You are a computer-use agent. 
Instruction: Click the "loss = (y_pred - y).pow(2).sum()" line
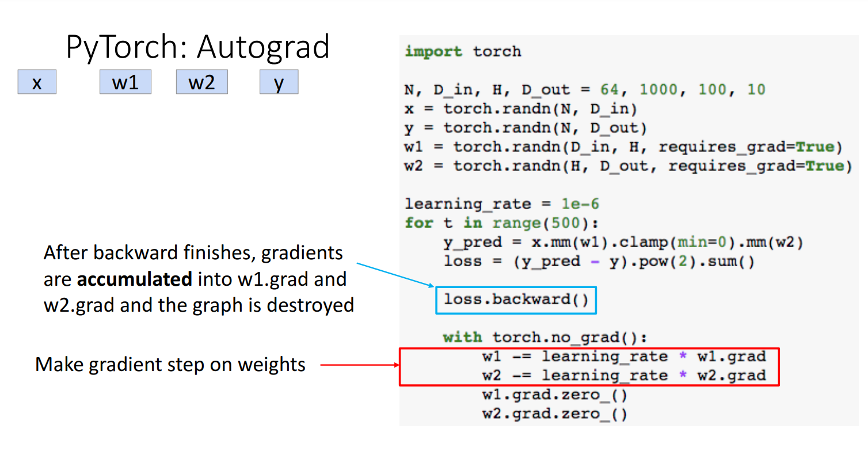coord(599,261)
